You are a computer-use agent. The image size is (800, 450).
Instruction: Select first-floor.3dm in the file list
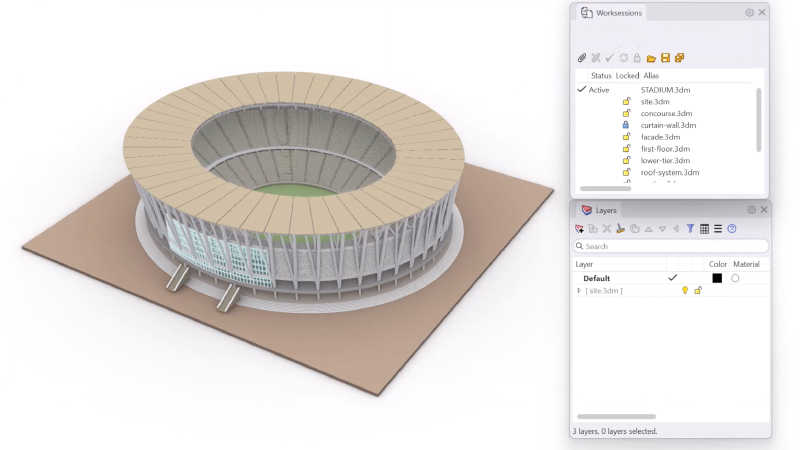(665, 148)
